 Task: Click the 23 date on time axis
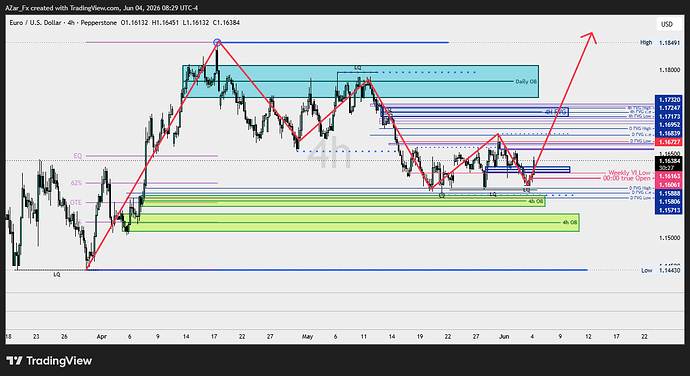[x=36, y=336]
